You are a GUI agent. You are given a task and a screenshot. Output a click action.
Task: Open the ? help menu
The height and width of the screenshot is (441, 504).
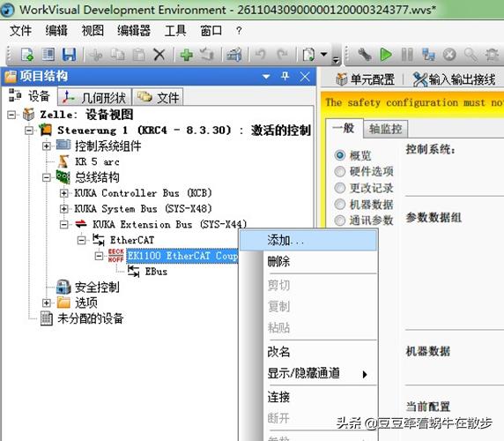(239, 31)
